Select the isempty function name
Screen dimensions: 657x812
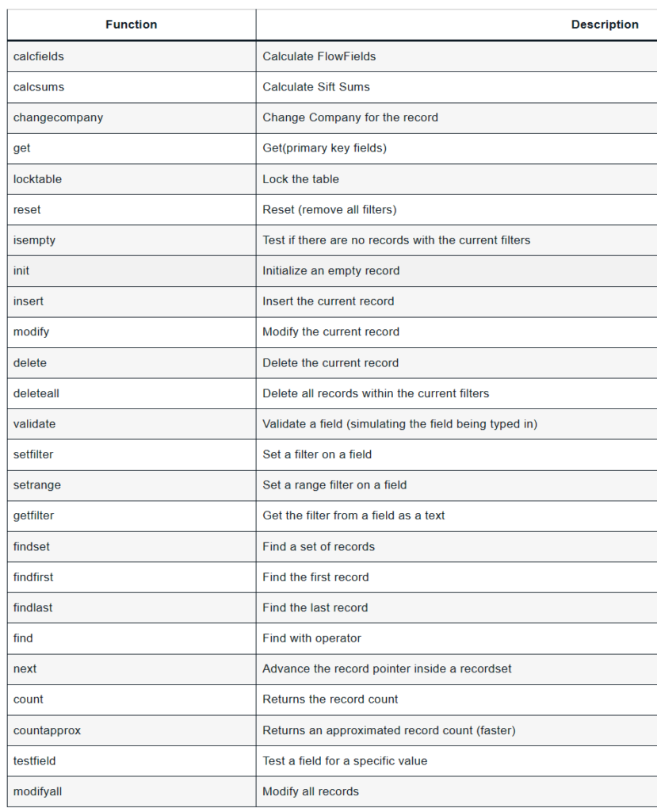(x=34, y=240)
